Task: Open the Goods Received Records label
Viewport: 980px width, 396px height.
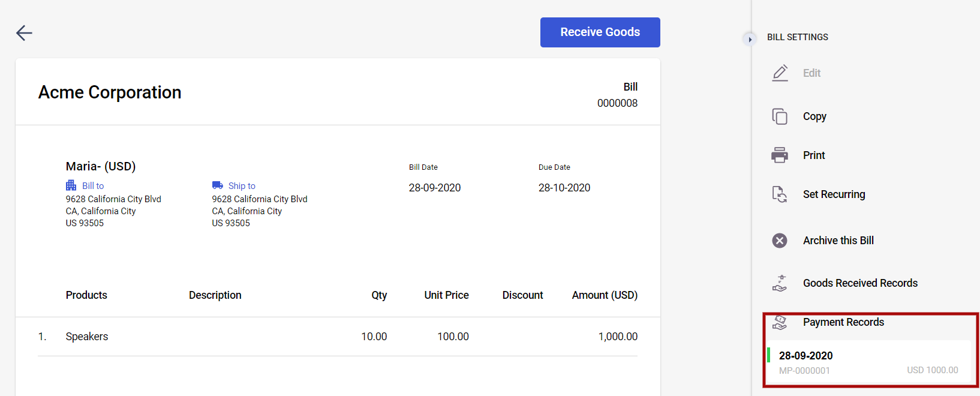Action: point(860,283)
